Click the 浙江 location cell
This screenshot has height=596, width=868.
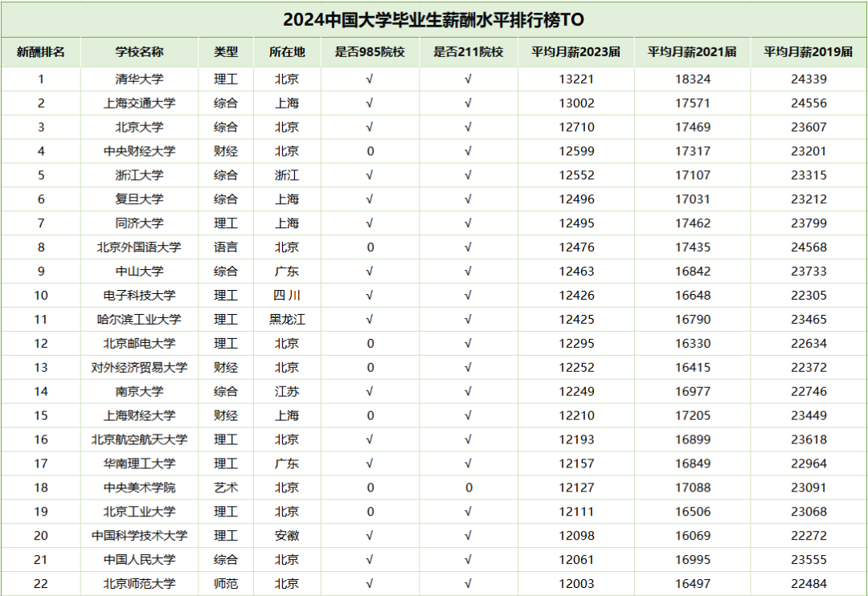(x=287, y=175)
